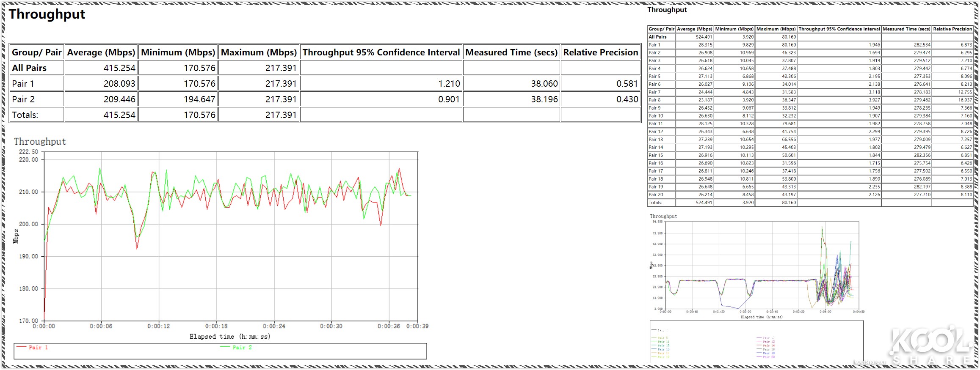Select the 53.800 maximum for Pair 18
This screenshot has width=980, height=370.
[789, 179]
